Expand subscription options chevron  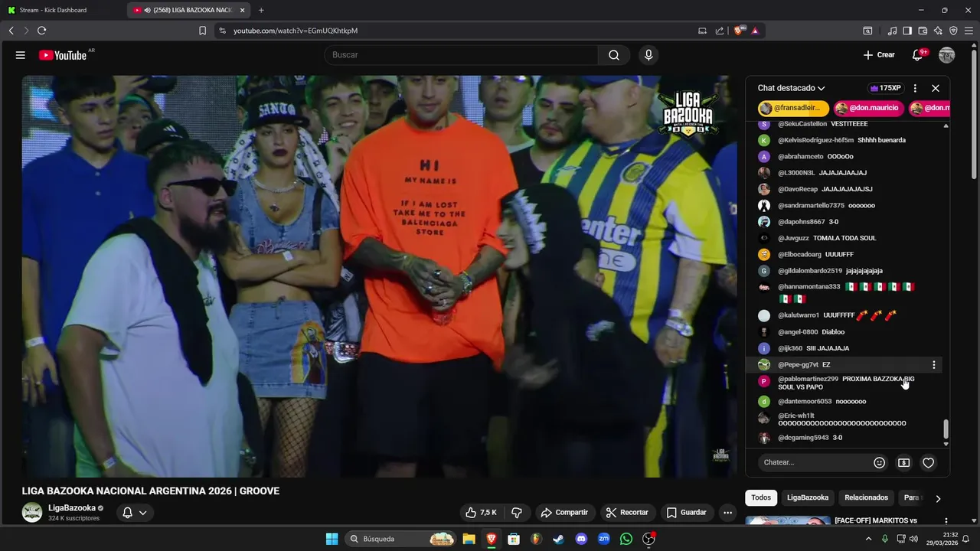142,513
